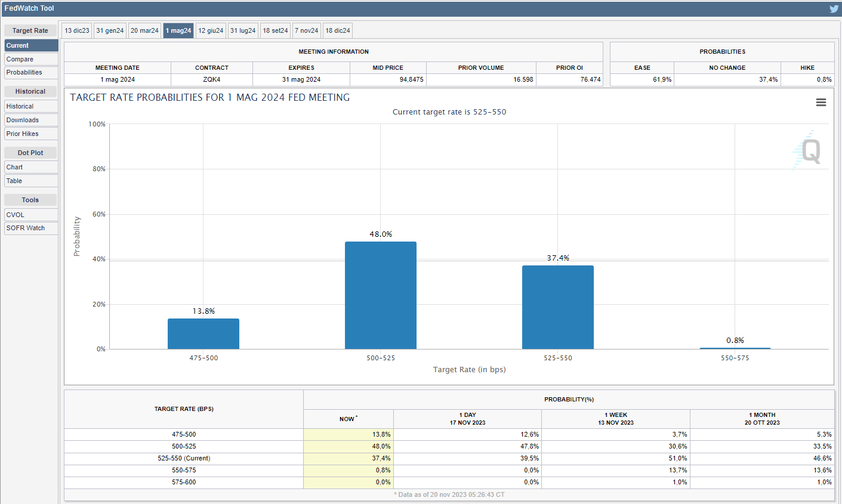Click the 525-550 bar showing 37.4%
842x504 pixels.
point(557,307)
